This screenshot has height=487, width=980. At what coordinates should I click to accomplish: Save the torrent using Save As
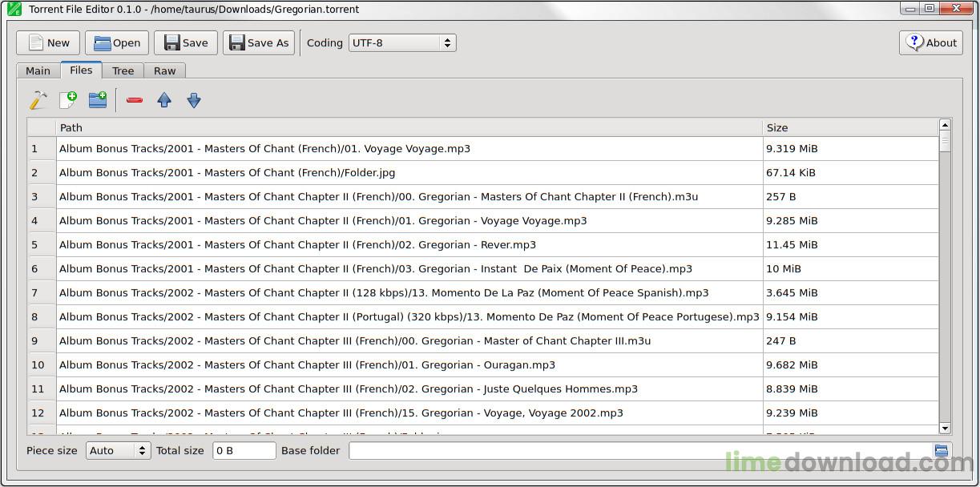[x=258, y=42]
